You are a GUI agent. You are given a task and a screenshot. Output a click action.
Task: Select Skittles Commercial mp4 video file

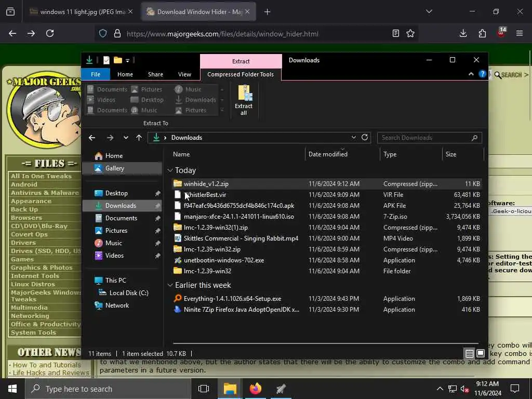click(x=241, y=238)
